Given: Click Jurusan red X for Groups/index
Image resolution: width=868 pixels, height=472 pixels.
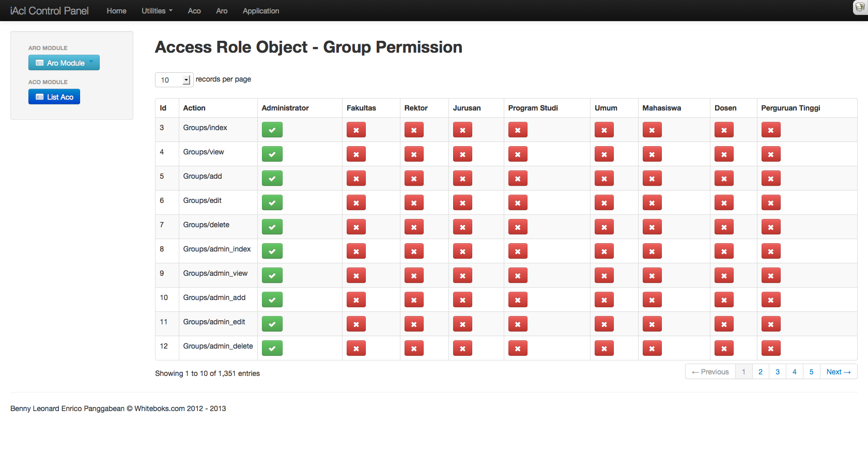Looking at the screenshot, I should [462, 130].
